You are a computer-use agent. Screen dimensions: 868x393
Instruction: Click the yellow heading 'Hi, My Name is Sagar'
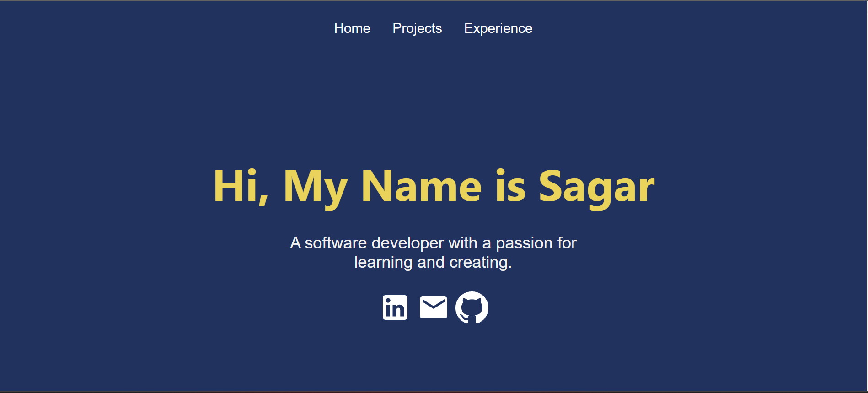click(434, 185)
